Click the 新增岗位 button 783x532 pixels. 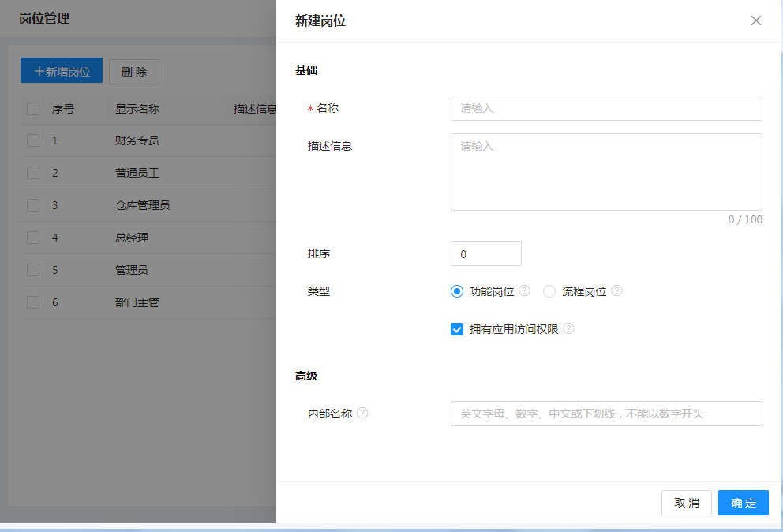point(62,72)
